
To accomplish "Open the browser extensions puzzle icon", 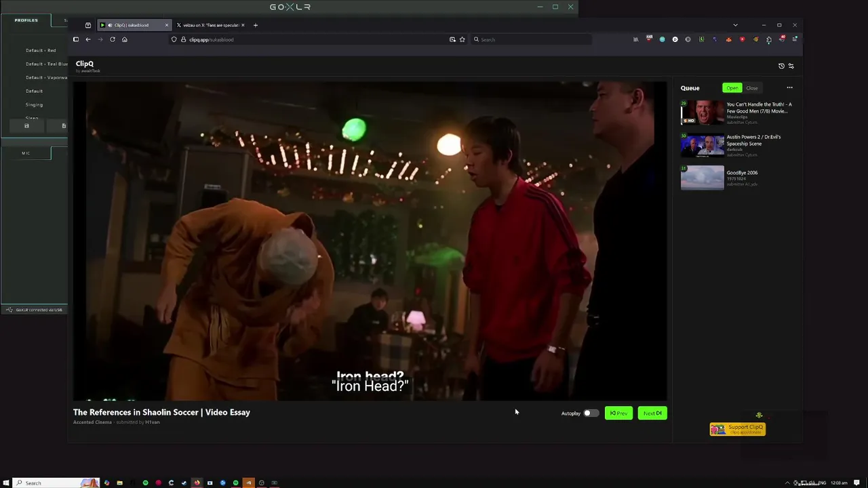I will click(x=769, y=39).
